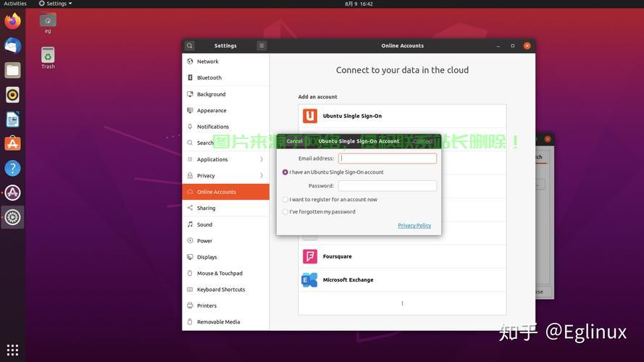This screenshot has width=644, height=362.
Task: Open the Trash desktop icon
Action: (48, 58)
